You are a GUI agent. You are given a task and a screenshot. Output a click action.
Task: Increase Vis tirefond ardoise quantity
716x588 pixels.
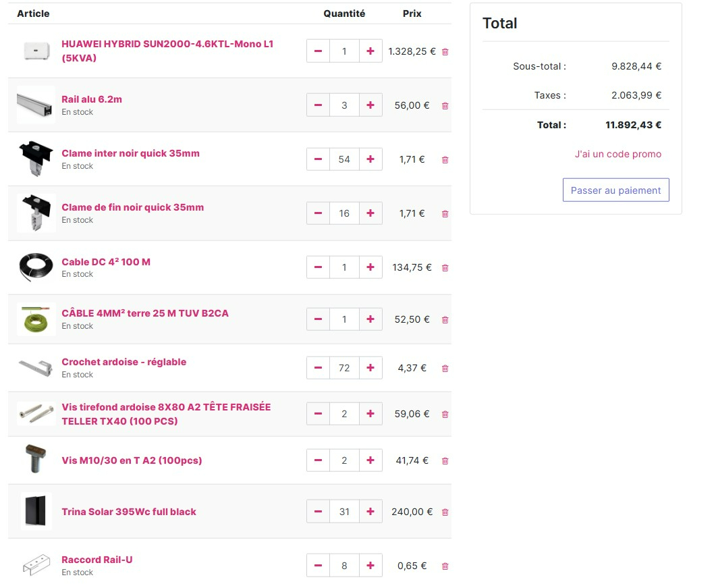370,414
